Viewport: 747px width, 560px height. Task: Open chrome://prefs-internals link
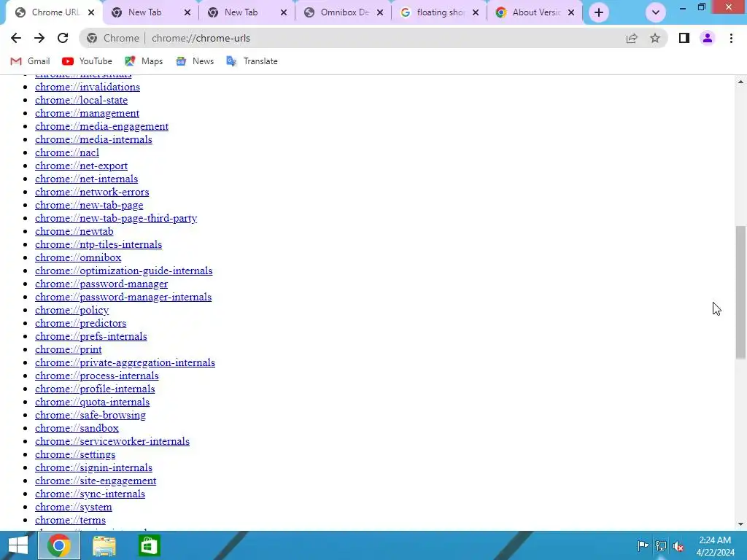[x=91, y=336]
